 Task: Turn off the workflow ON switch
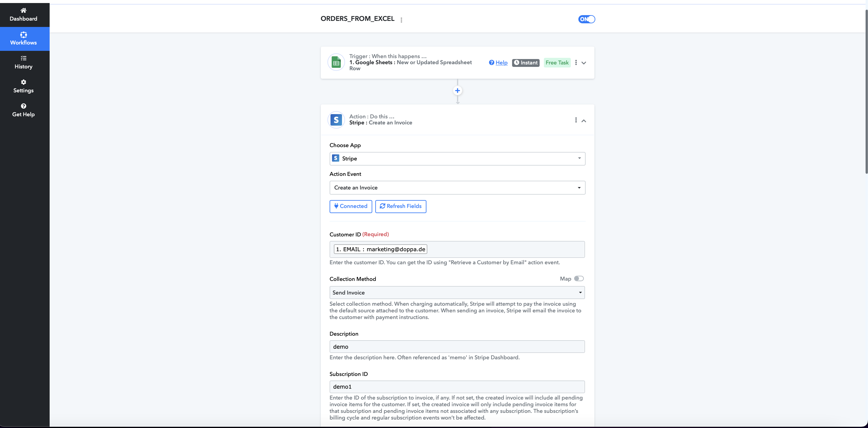(587, 19)
